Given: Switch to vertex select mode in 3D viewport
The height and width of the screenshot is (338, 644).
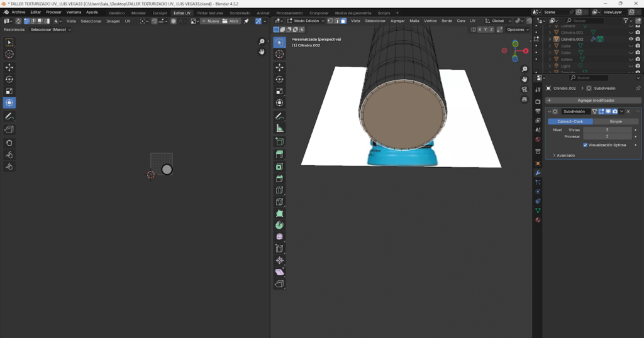Looking at the screenshot, I should point(330,21).
